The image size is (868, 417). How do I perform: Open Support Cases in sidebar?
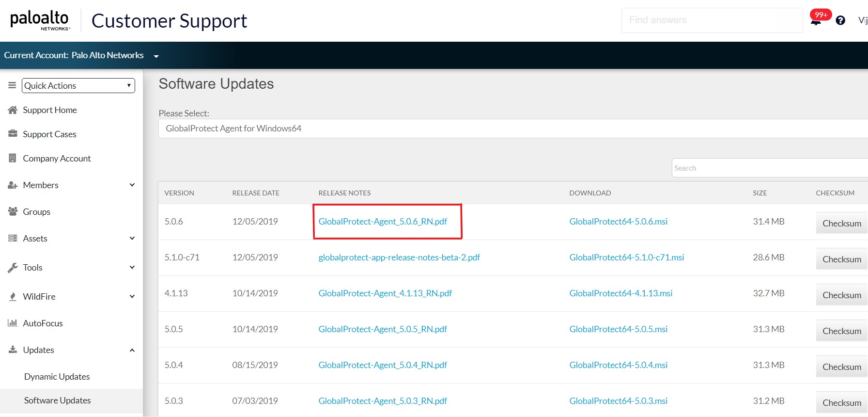[49, 134]
